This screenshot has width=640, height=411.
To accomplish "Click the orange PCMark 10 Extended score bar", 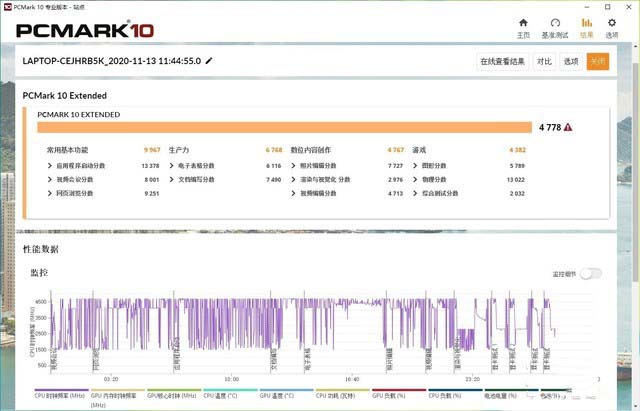I will (x=284, y=127).
